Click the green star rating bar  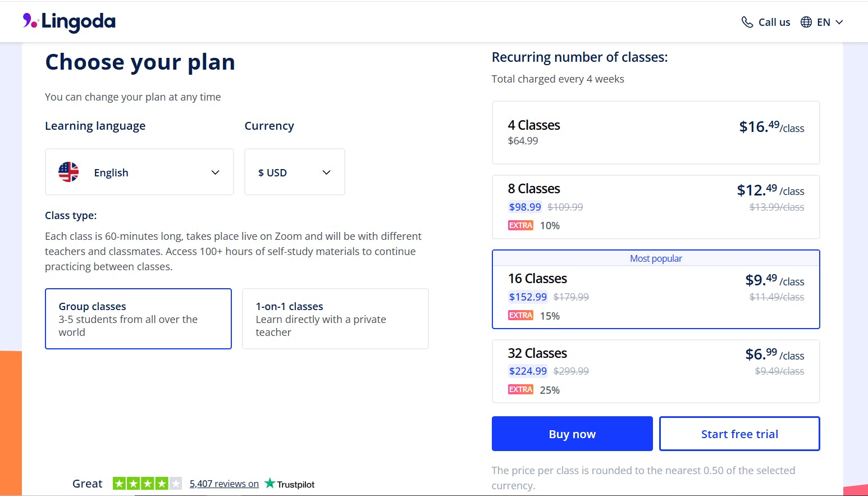[x=147, y=483]
